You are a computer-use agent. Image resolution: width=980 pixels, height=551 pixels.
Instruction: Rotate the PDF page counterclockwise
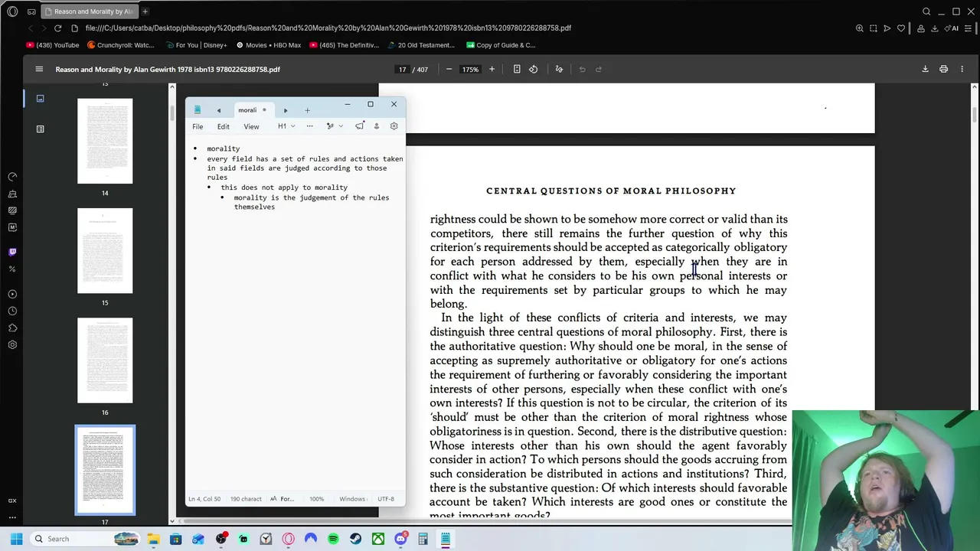click(534, 69)
